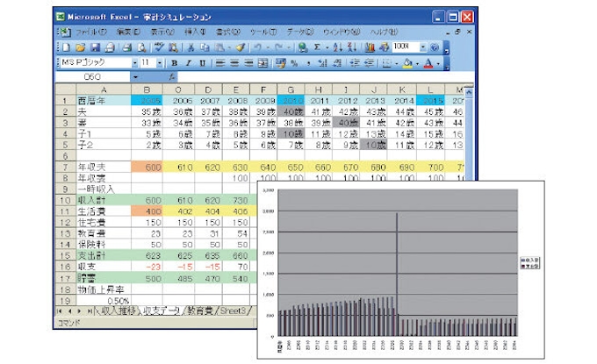Toggle Bold formatting button
Viewport: 597px width, 364px height.
click(175, 63)
